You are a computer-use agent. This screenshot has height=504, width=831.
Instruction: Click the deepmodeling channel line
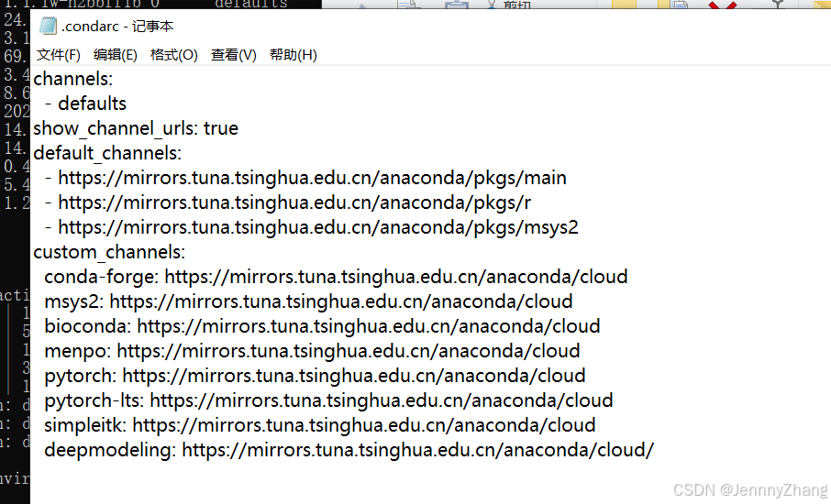[x=349, y=450]
